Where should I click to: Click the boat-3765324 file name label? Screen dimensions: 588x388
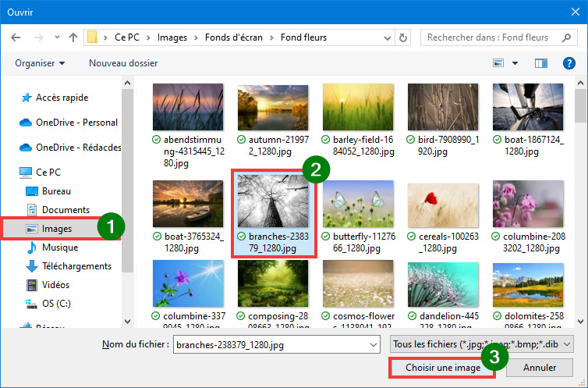tap(194, 242)
